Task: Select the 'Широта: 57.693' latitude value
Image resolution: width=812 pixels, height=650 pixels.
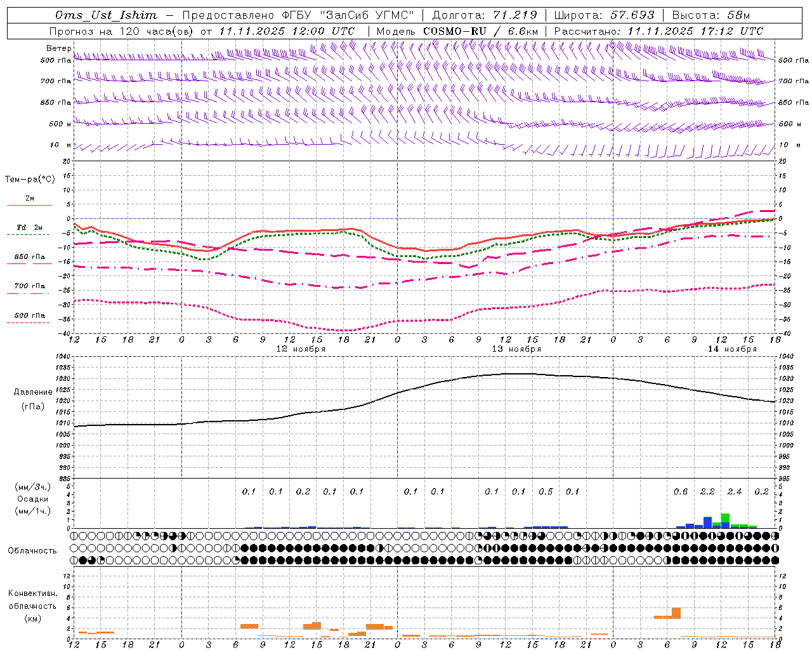Action: tap(604, 15)
